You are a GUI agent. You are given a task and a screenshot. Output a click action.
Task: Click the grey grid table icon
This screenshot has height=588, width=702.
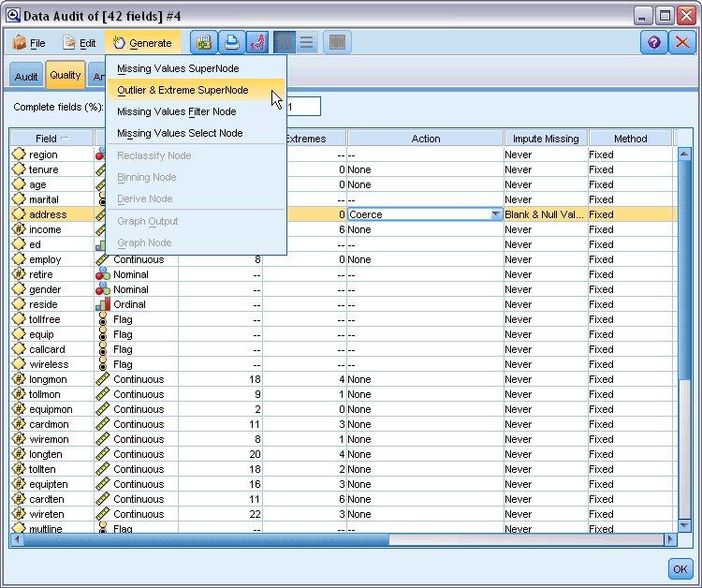(337, 43)
